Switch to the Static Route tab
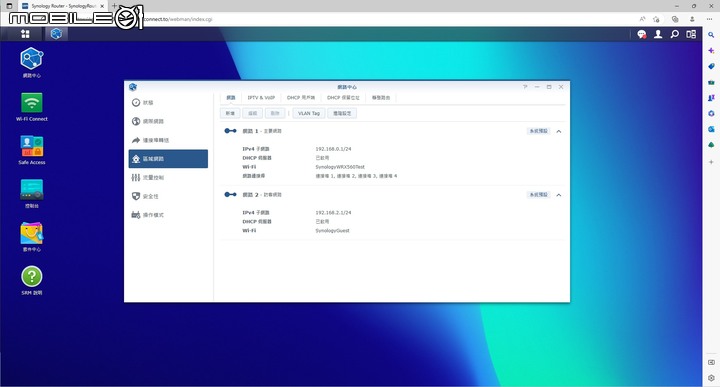720x387 pixels. coord(381,98)
